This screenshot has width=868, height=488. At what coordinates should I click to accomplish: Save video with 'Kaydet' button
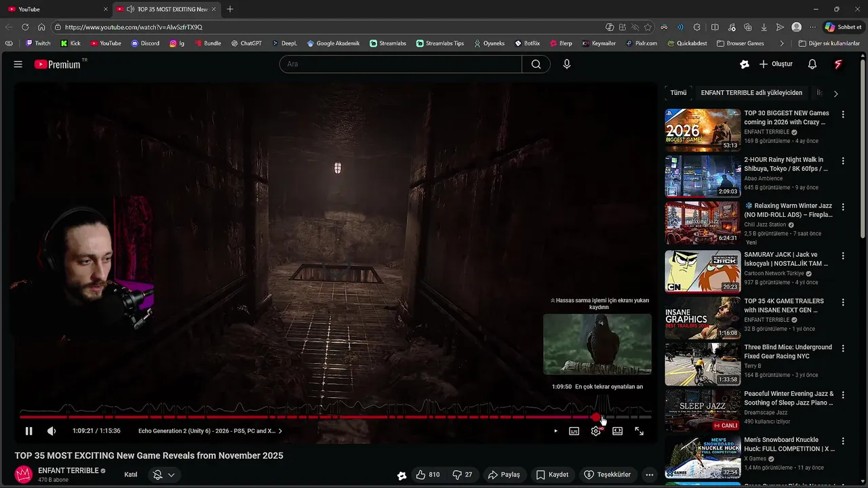552,475
